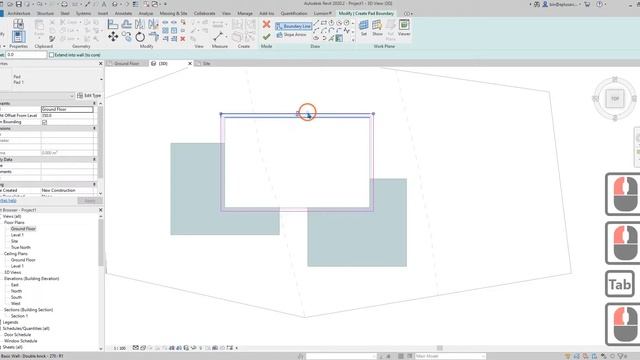Screen dimensions: 640x360
Task: Open the Pad type selector dropdown
Action: 101,80
